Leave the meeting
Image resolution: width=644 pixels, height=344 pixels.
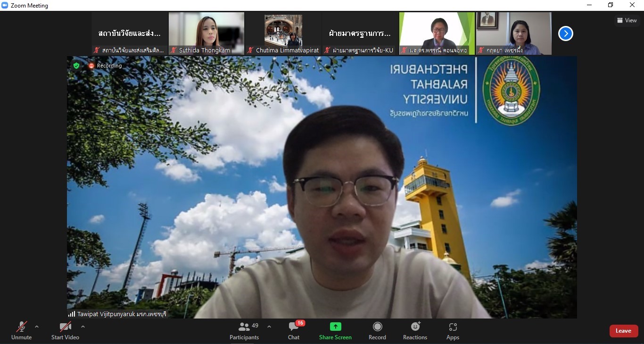(x=623, y=331)
